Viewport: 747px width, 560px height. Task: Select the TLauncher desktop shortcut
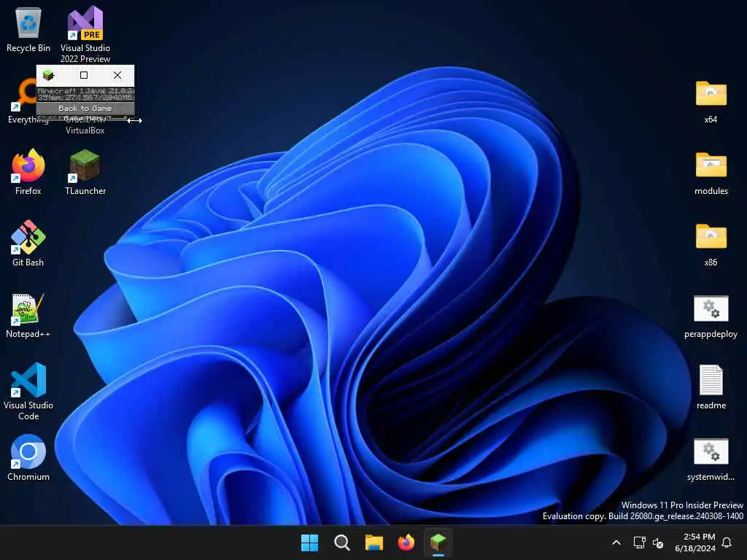click(x=85, y=172)
